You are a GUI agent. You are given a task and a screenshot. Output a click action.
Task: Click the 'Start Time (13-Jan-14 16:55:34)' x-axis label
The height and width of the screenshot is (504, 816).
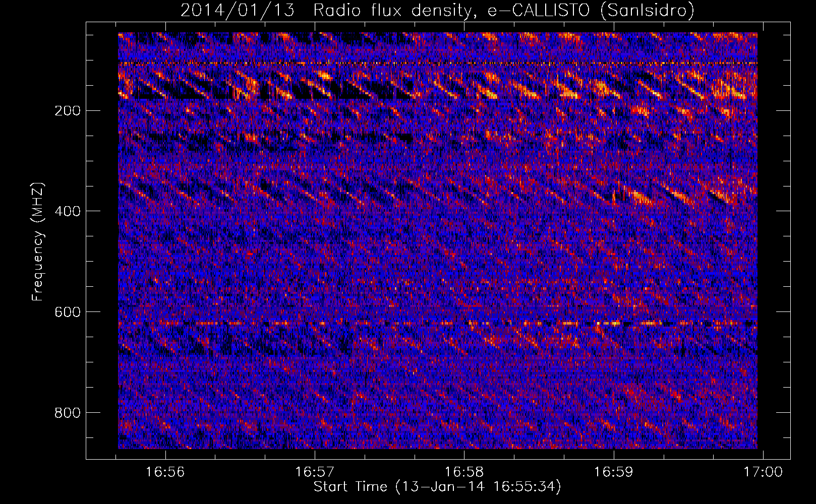[437, 487]
